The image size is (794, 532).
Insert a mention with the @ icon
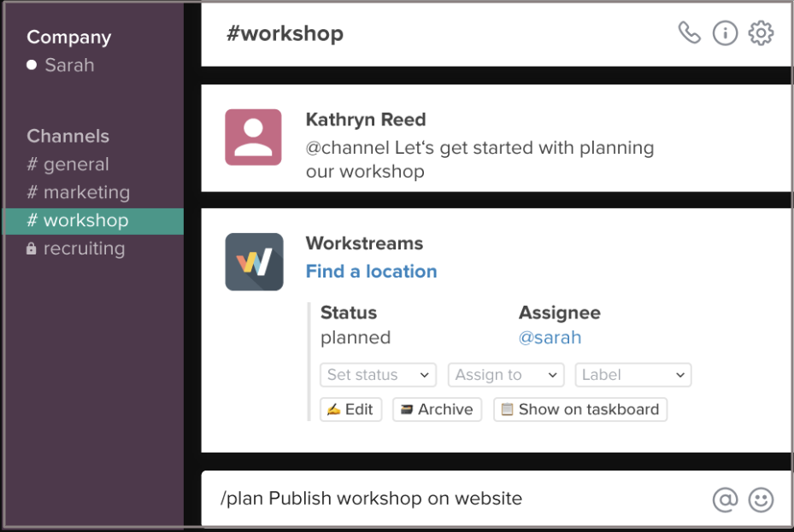[x=725, y=500]
